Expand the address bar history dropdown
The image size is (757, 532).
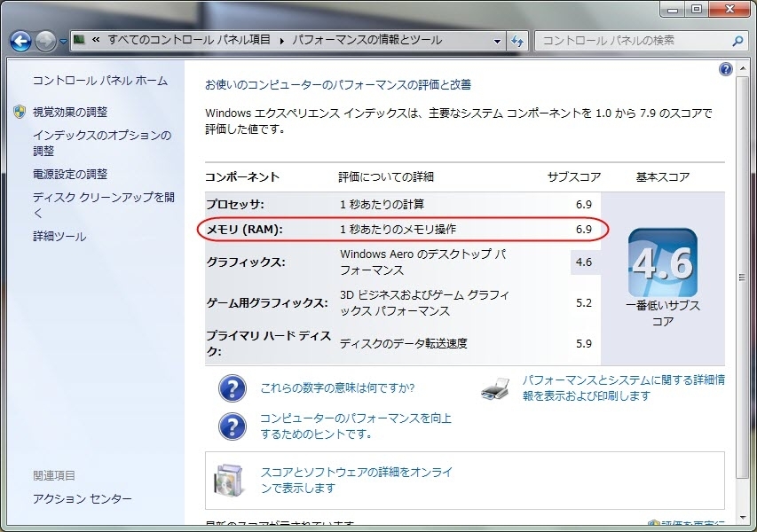click(498, 41)
